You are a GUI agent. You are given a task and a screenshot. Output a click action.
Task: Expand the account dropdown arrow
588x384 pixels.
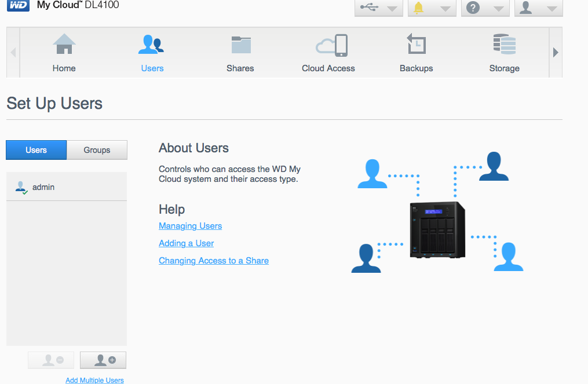(552, 9)
